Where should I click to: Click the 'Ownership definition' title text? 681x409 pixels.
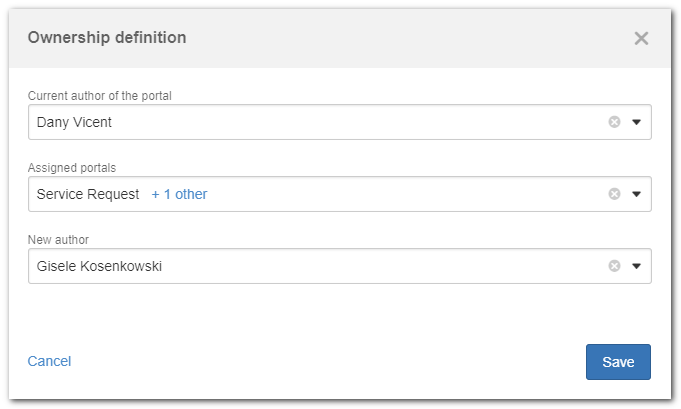pos(107,38)
